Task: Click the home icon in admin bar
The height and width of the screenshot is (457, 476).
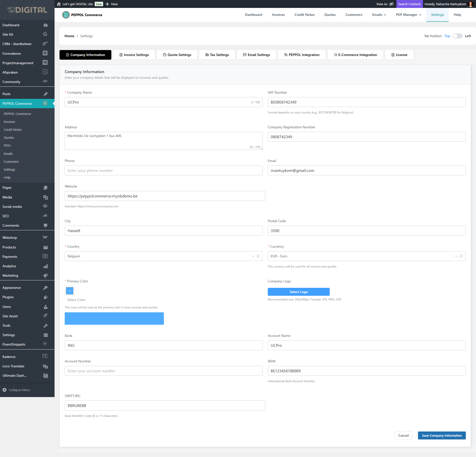Action: click(x=59, y=4)
